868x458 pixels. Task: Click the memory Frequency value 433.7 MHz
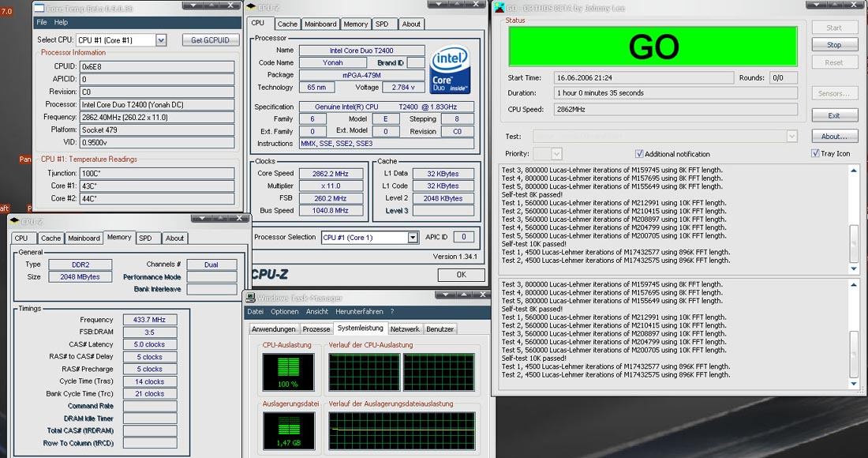[149, 320]
